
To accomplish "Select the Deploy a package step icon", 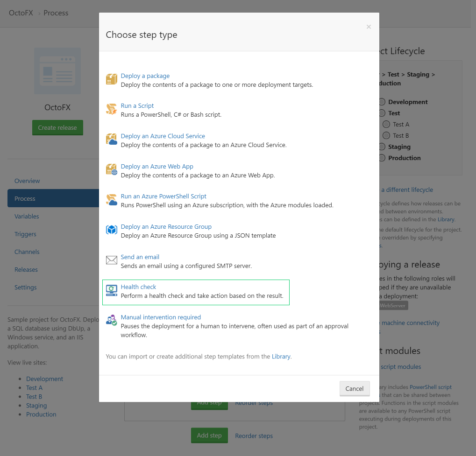I will 111,79.
